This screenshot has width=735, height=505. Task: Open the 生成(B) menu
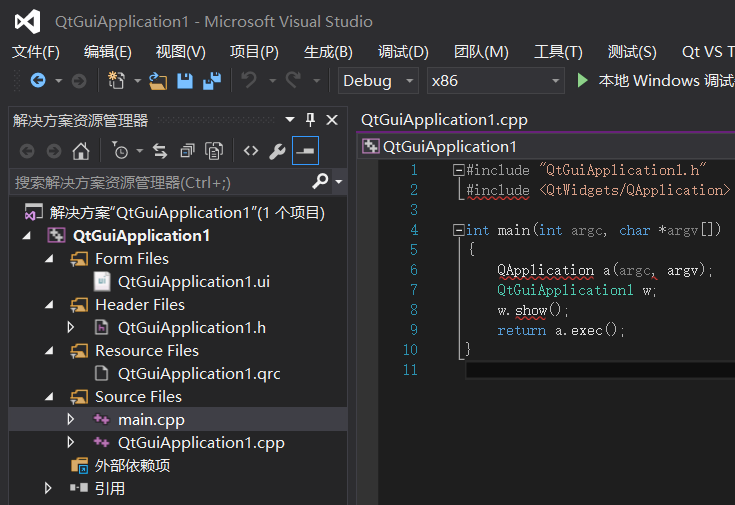coord(328,52)
